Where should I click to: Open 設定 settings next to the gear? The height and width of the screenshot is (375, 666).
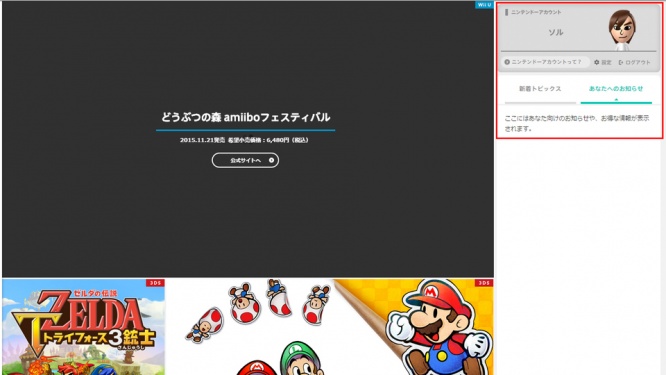(x=603, y=62)
